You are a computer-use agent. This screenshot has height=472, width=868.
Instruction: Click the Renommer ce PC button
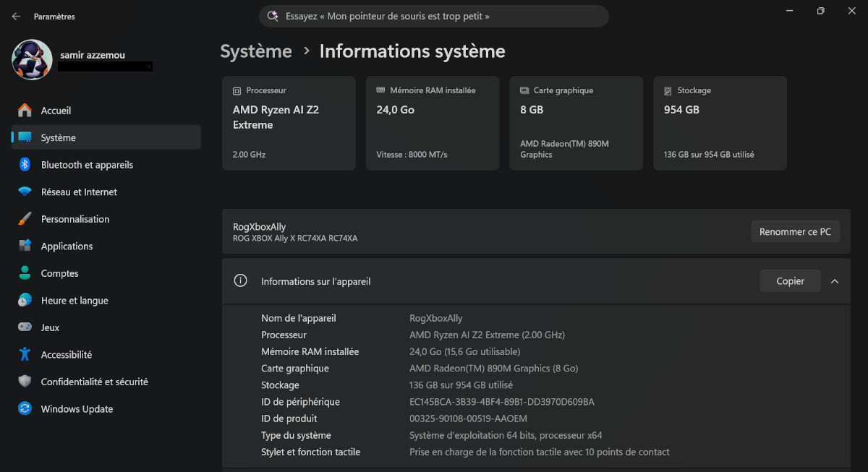click(x=795, y=232)
